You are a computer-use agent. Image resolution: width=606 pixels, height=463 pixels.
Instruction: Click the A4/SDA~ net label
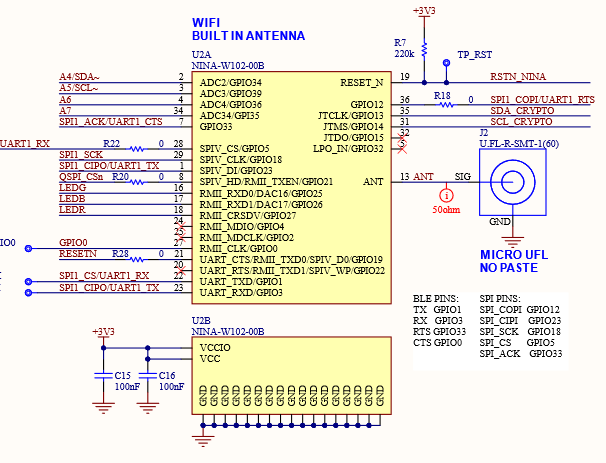pos(80,77)
